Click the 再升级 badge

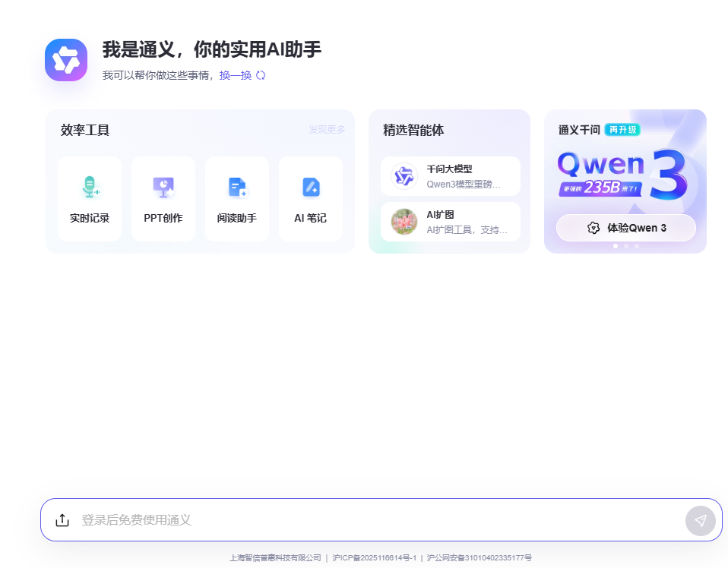(622, 130)
